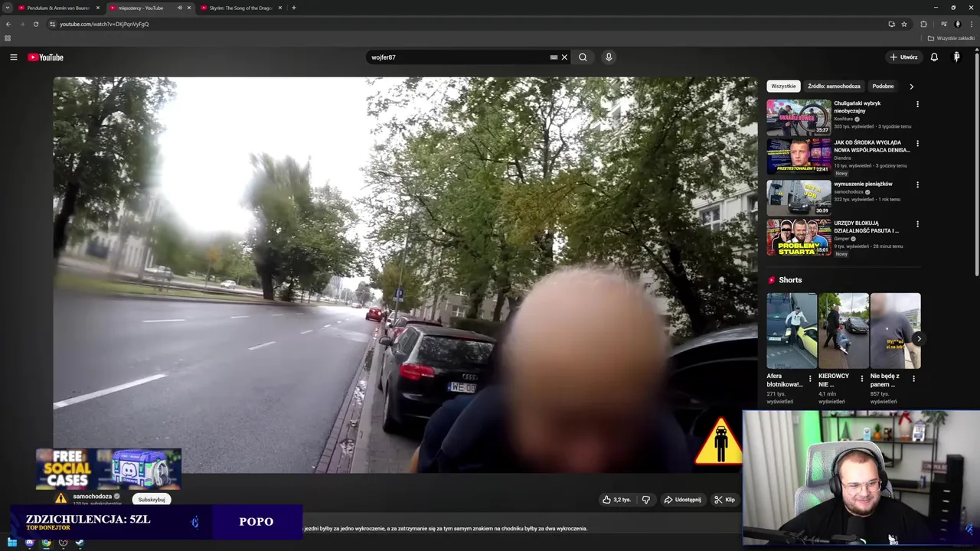Go to YouTube home via logo
Viewport: 980px width, 551px height.
46,57
